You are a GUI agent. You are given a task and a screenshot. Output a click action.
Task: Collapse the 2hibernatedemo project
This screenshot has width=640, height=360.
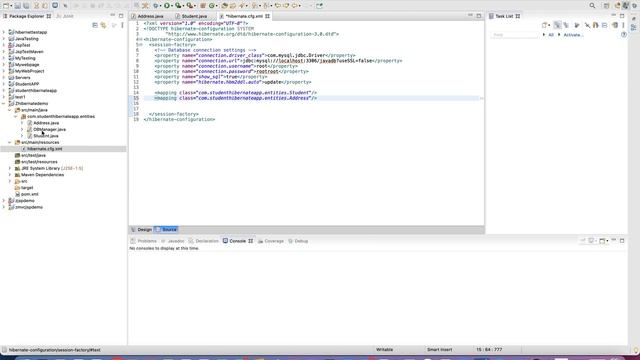(4, 104)
